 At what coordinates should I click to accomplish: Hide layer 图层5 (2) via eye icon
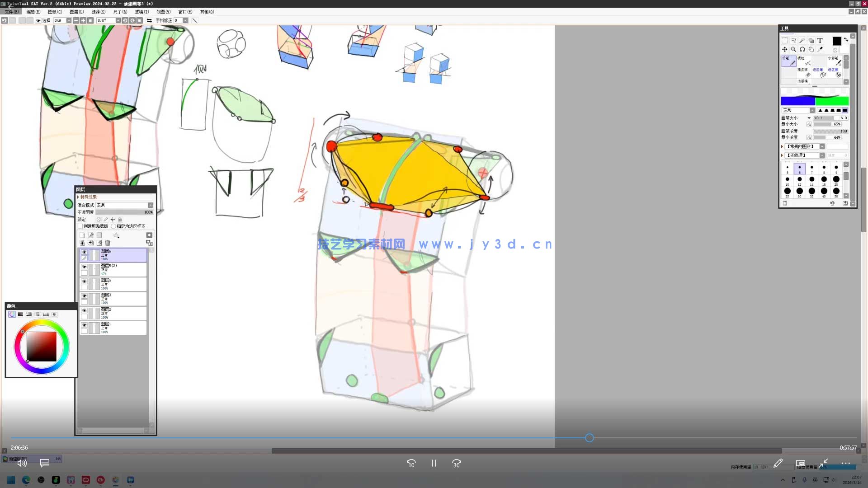pyautogui.click(x=84, y=267)
